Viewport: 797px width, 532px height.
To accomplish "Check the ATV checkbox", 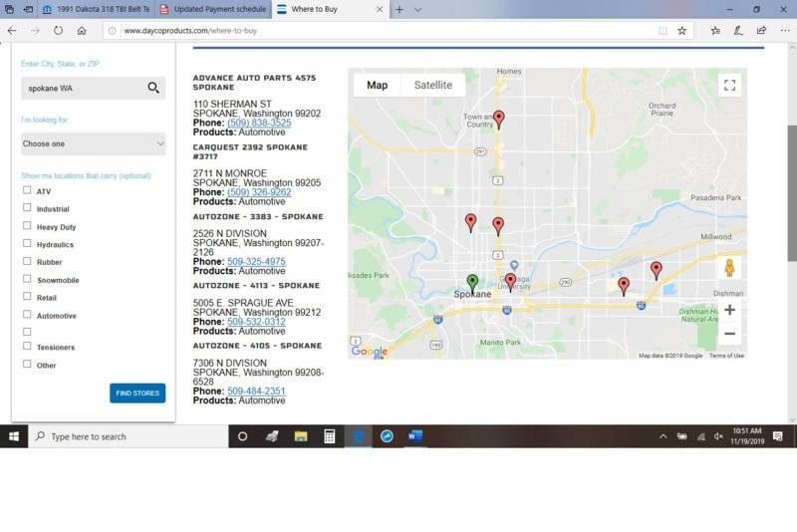I will click(x=28, y=190).
